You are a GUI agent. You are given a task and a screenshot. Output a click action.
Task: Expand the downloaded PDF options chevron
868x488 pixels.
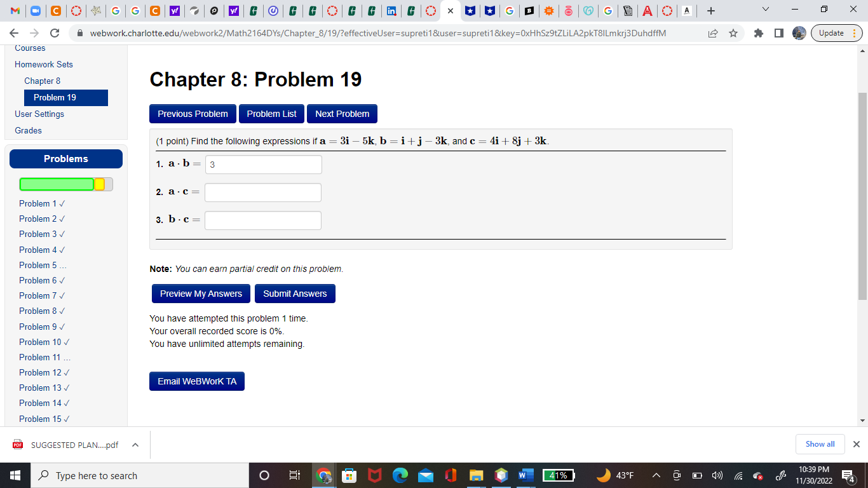click(x=135, y=445)
